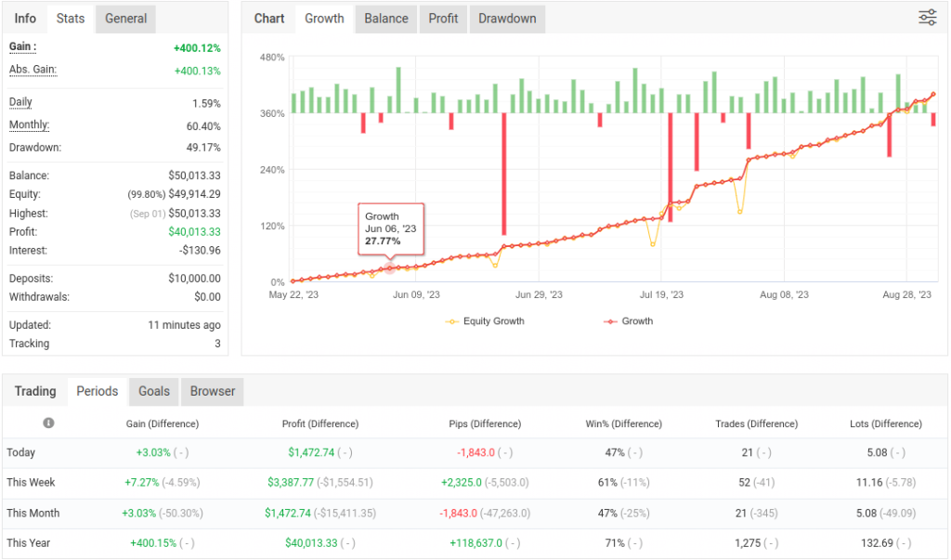Select the This Year row label

28,543
